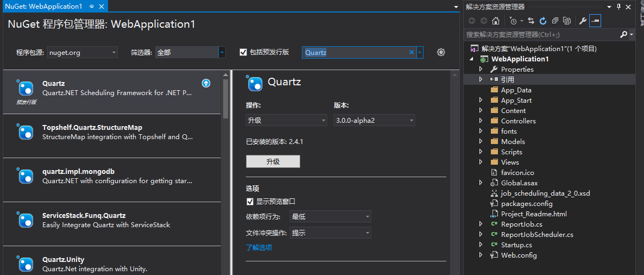Open NuGet settings gear icon
Image resolution: width=644 pixels, height=275 pixels.
pyautogui.click(x=441, y=52)
